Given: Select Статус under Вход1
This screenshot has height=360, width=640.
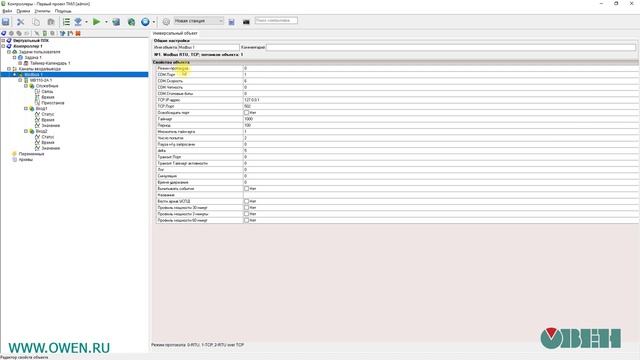Looking at the screenshot, I should pyautogui.click(x=48, y=114).
